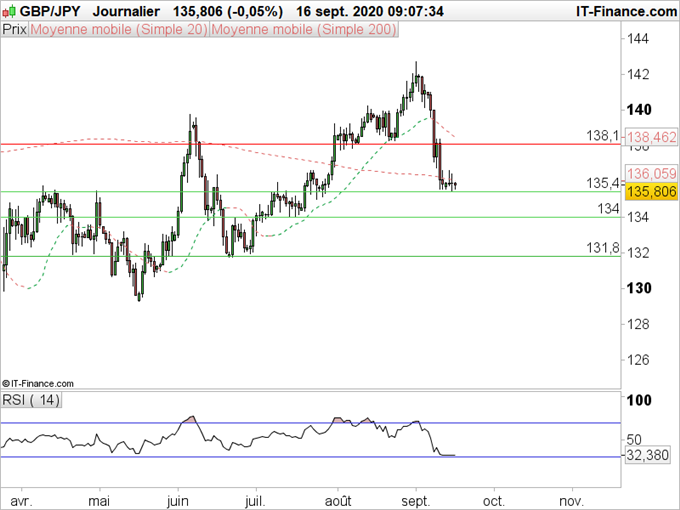Image resolution: width=680 pixels, height=510 pixels.
Task: Click the 138,1 resistance level label
Action: tap(603, 136)
